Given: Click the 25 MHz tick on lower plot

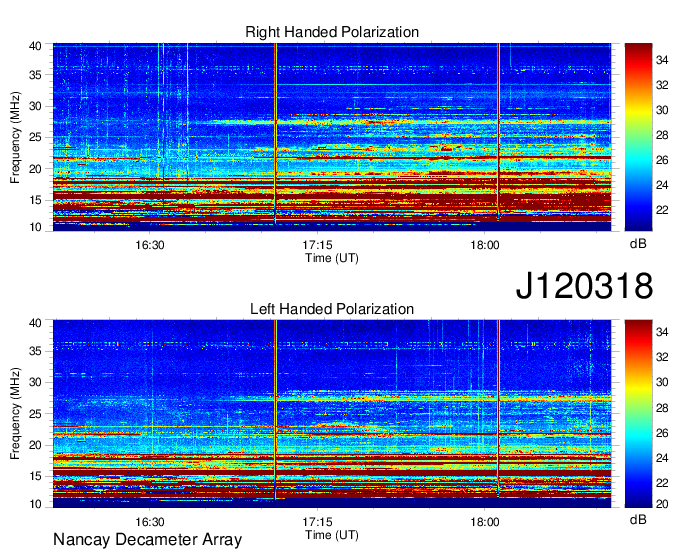Looking at the screenshot, I should 36,414.
